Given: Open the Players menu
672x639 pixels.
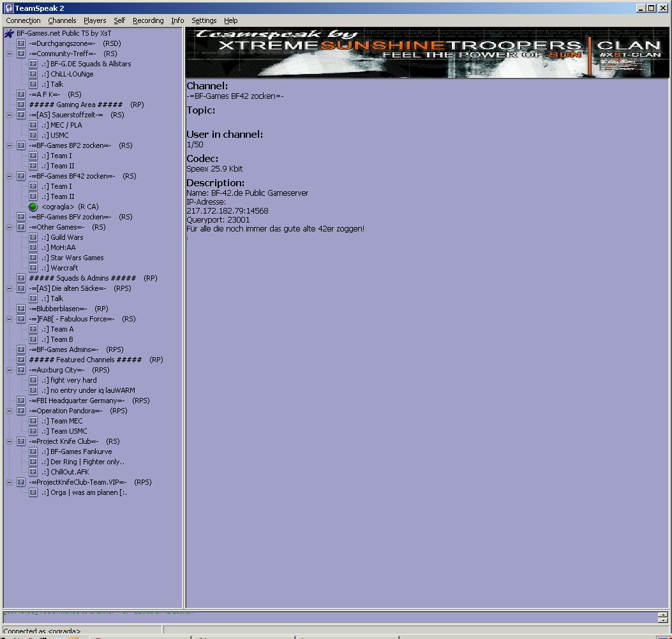Looking at the screenshot, I should pyautogui.click(x=94, y=20).
